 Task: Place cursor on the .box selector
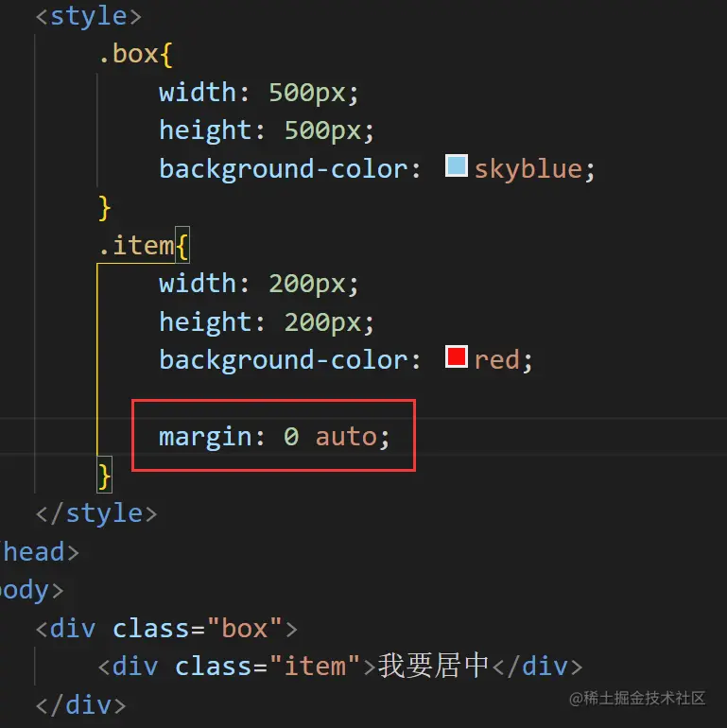(129, 54)
